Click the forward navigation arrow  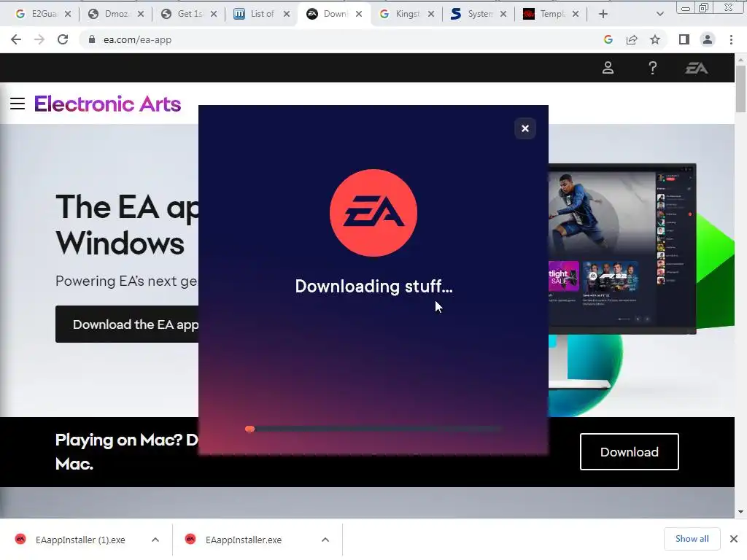39,39
